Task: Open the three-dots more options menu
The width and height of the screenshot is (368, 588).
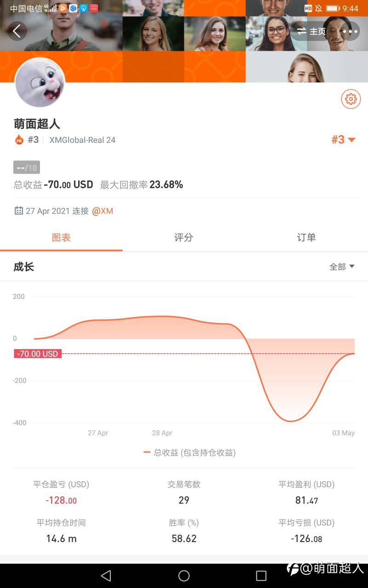Action: click(350, 31)
